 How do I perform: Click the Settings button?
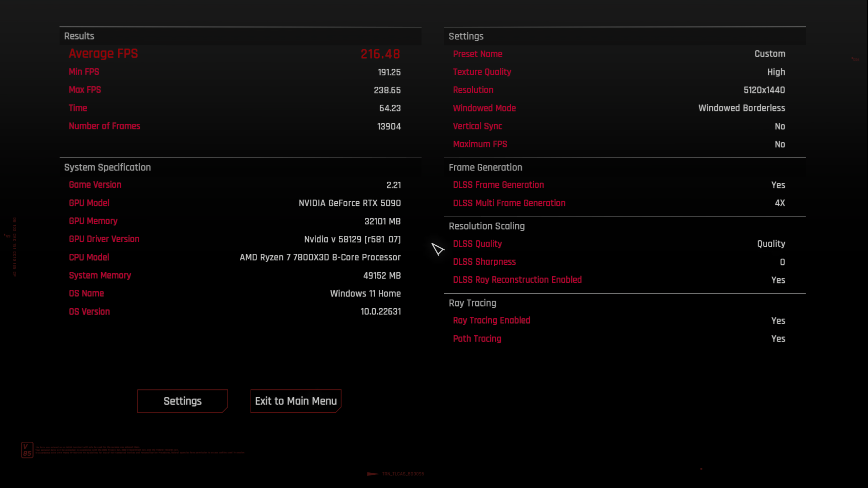tap(182, 401)
